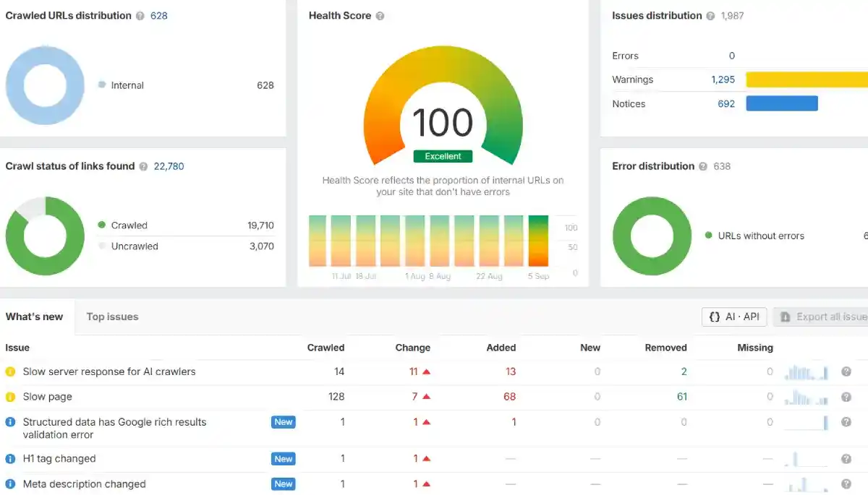The height and width of the screenshot is (495, 868).
Task: Click Export all issues button
Action: pyautogui.click(x=820, y=317)
